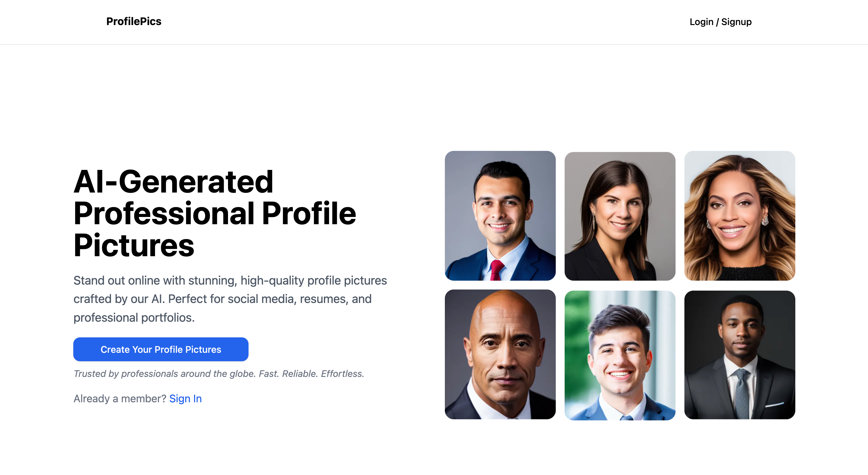Click the "Professional Profile" heading line
The width and height of the screenshot is (868, 475).
point(215,214)
